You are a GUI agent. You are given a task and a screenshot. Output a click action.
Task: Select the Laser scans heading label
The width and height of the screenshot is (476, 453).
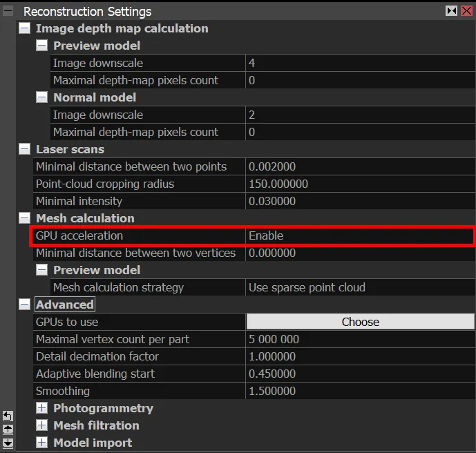point(70,149)
